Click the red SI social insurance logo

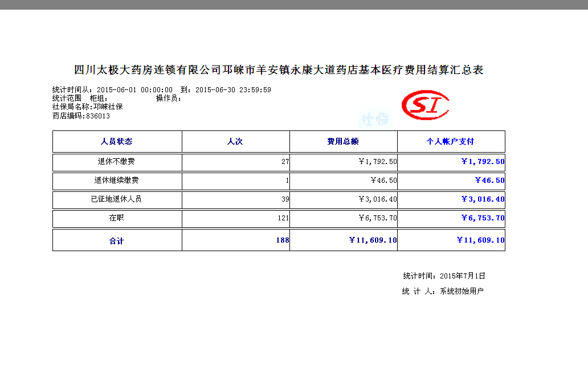click(x=425, y=105)
